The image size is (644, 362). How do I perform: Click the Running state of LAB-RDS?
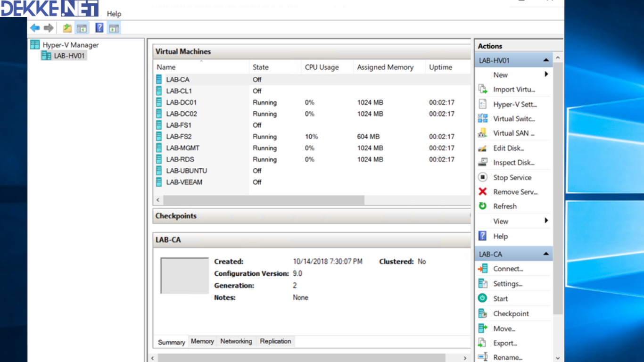(264, 159)
